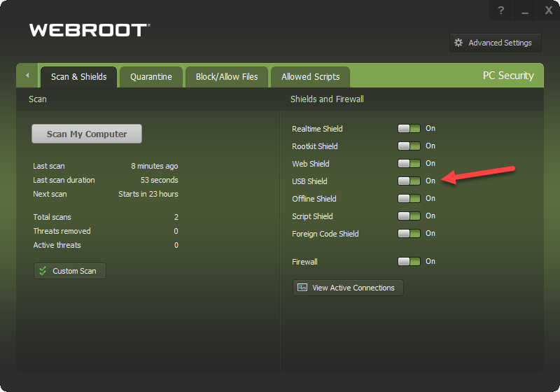Image resolution: width=560 pixels, height=392 pixels.
Task: Click the 'Web Shield' label
Action: click(311, 164)
